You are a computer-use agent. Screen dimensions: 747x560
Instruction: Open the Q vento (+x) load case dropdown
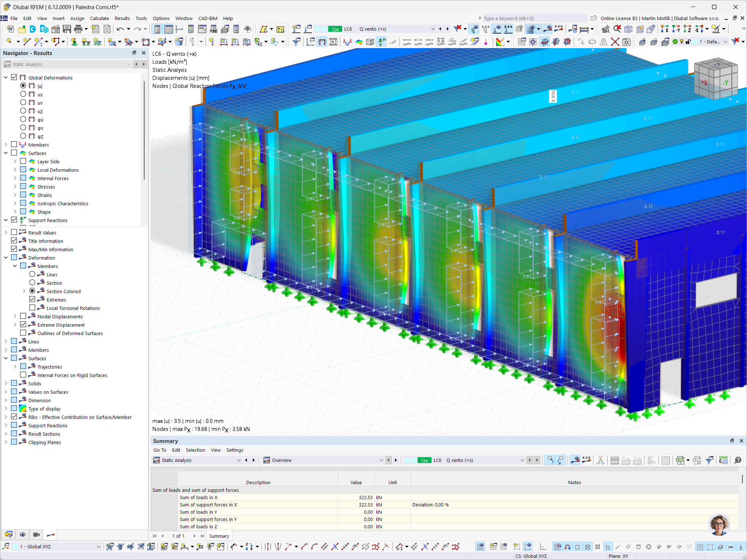(x=433, y=29)
